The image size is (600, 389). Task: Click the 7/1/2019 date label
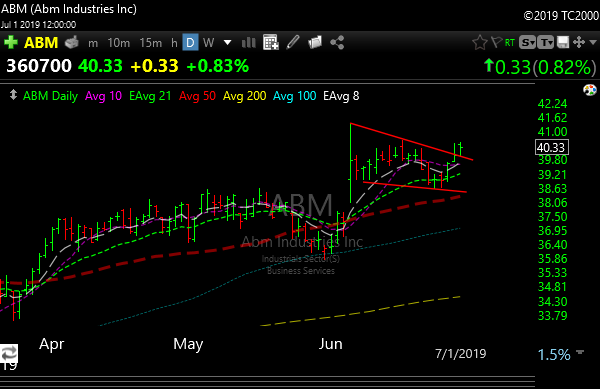click(x=460, y=353)
